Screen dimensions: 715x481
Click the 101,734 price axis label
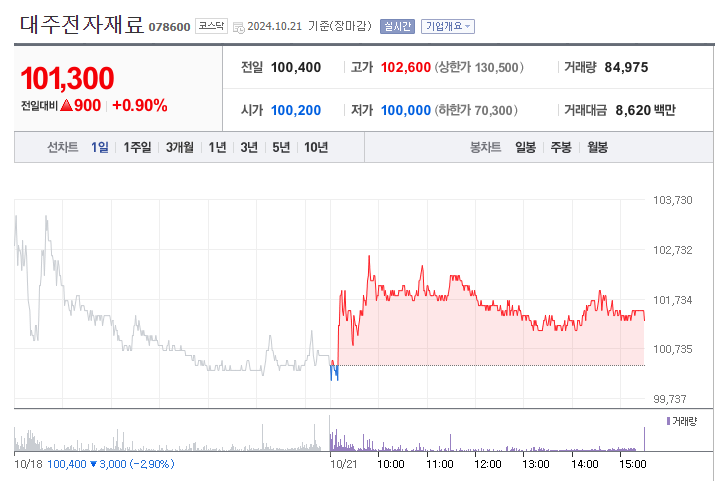click(x=673, y=300)
